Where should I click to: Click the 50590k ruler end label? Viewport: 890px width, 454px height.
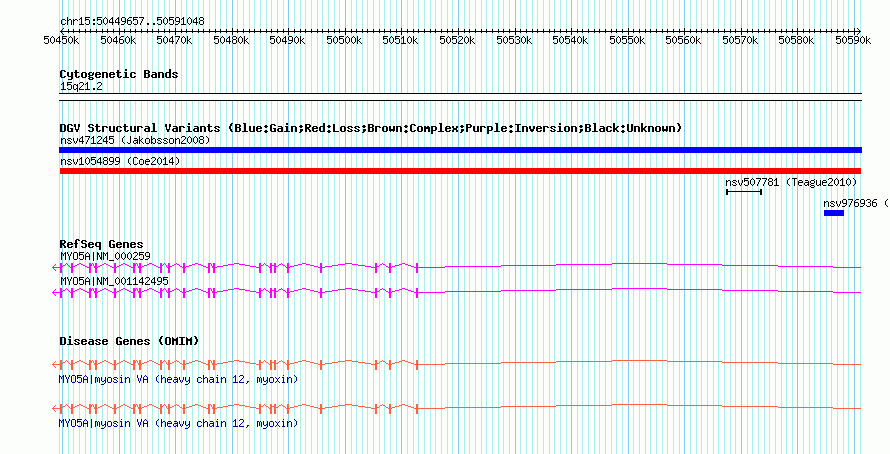point(853,40)
